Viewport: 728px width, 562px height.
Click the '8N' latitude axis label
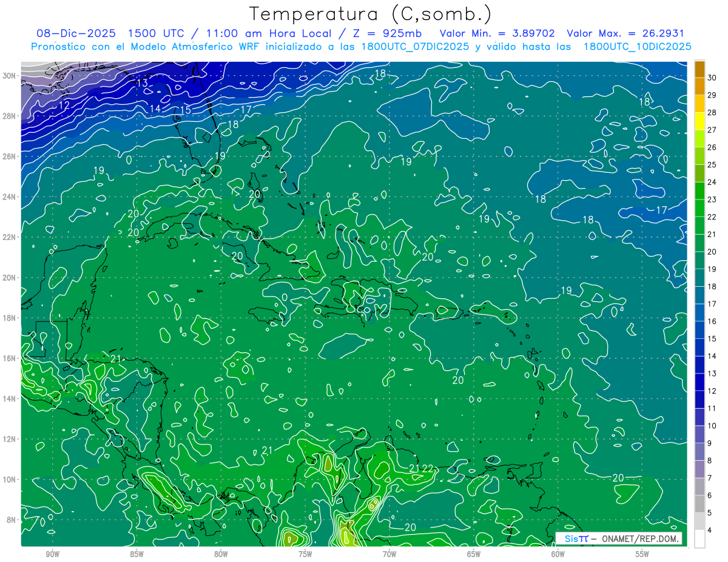point(11,520)
